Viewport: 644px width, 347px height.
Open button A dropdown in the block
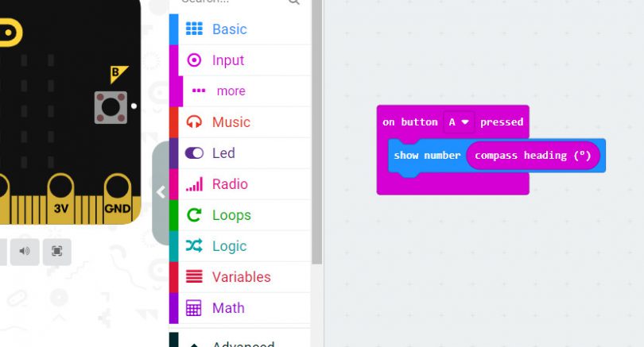[x=458, y=121]
